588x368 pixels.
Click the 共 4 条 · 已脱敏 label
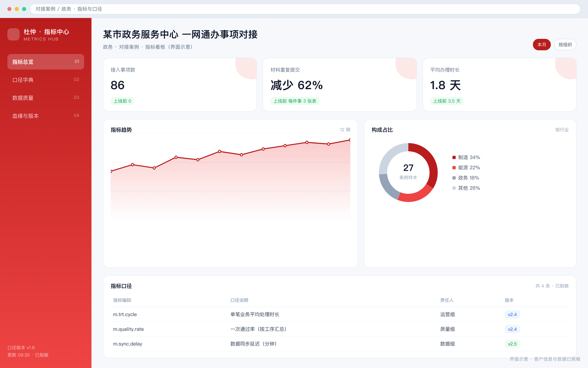(x=552, y=286)
